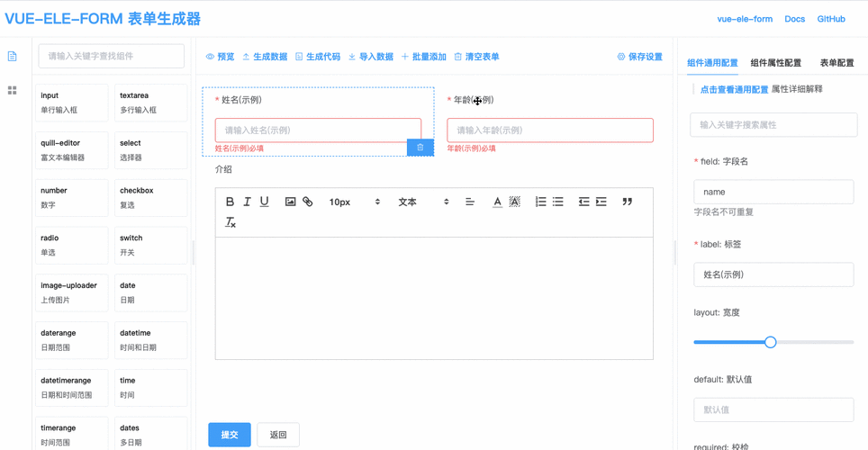
Task: Select the date 日期 component
Action: 150,292
